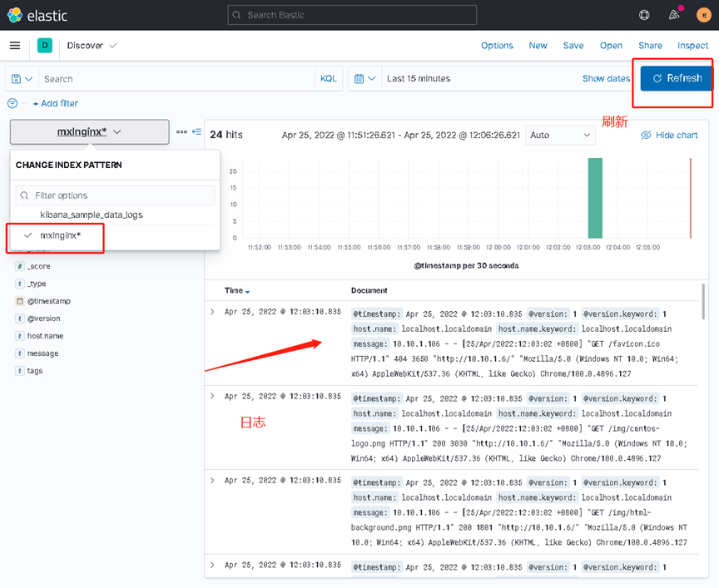
Task: Click the Refresh button
Action: point(677,78)
